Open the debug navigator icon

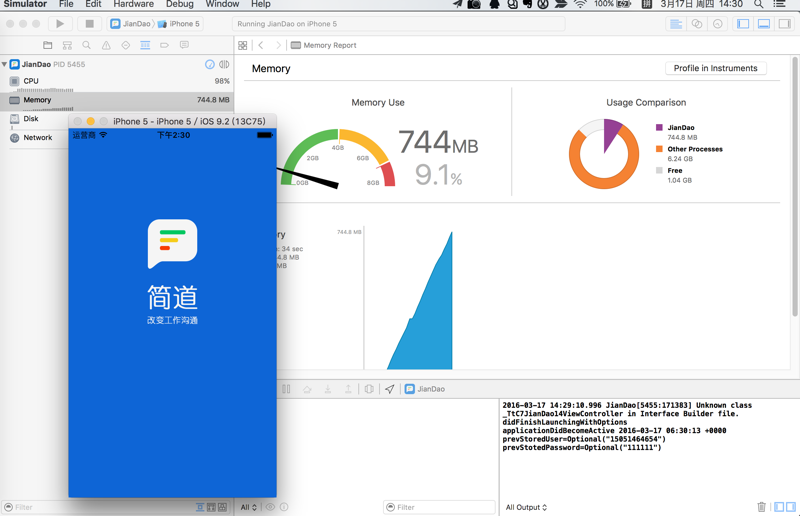145,45
